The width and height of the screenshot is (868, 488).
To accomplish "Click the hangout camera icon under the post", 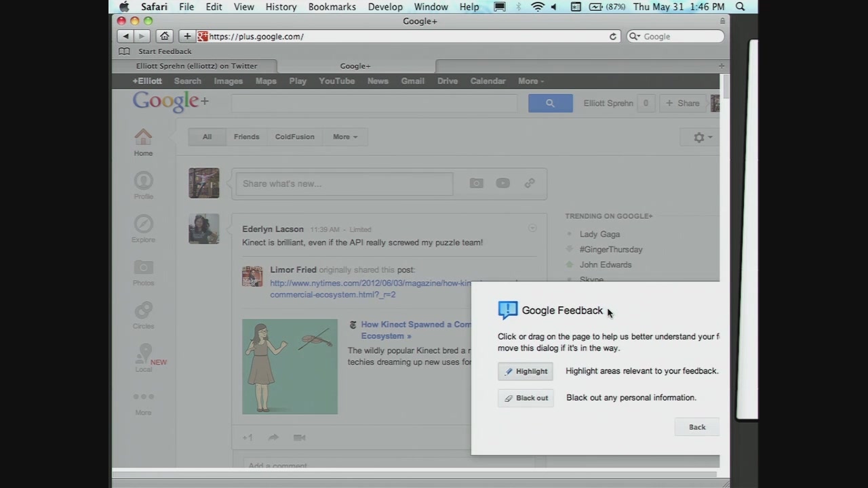I will point(299,438).
